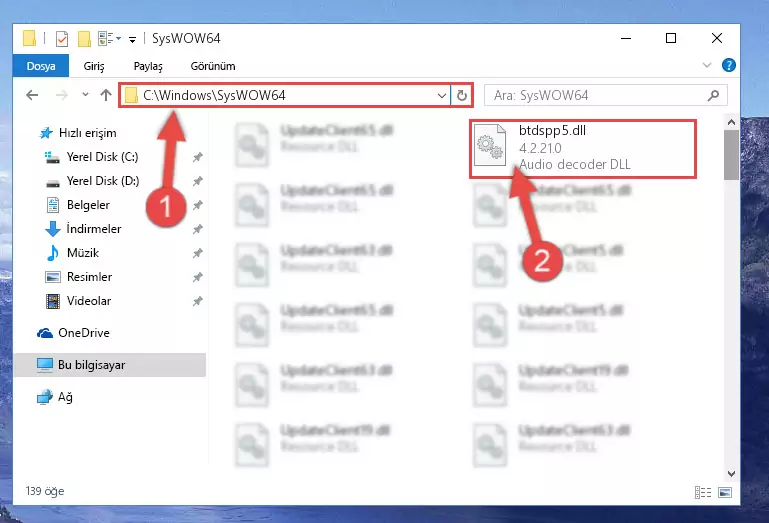Select the btdspp5.dll file
769x523 pixels.
point(583,149)
